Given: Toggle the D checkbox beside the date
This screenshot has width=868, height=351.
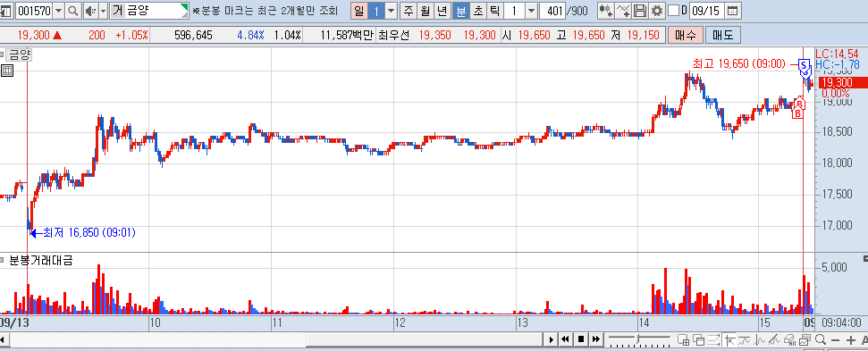Looking at the screenshot, I should point(673,10).
